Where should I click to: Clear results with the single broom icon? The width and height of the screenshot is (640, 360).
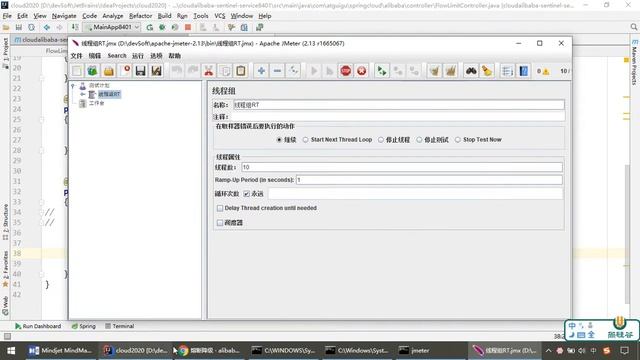(435, 71)
